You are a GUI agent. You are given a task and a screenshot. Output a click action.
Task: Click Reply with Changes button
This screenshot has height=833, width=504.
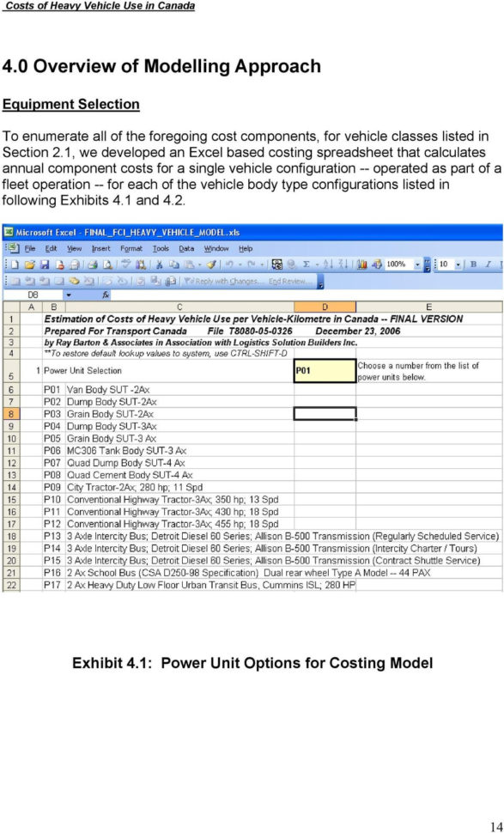pos(222,281)
